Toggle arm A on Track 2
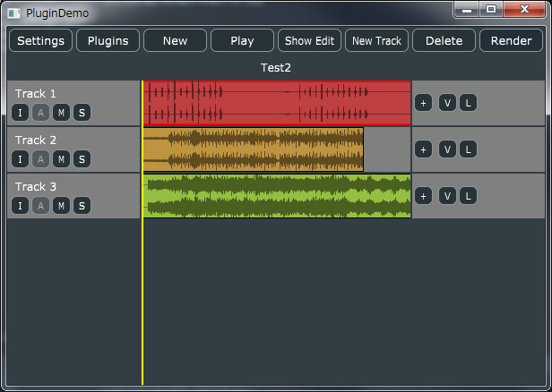The image size is (552, 392). 41,159
